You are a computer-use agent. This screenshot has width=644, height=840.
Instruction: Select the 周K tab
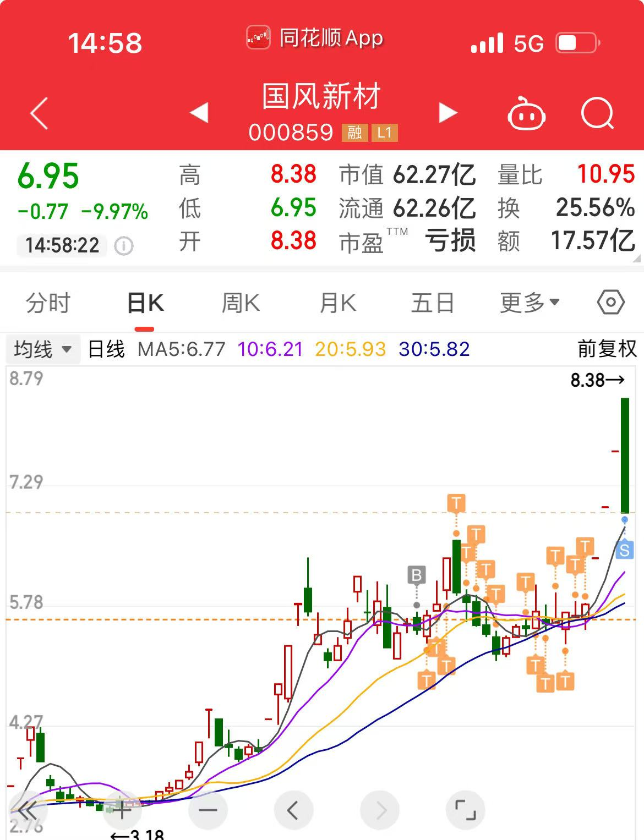pos(241,303)
